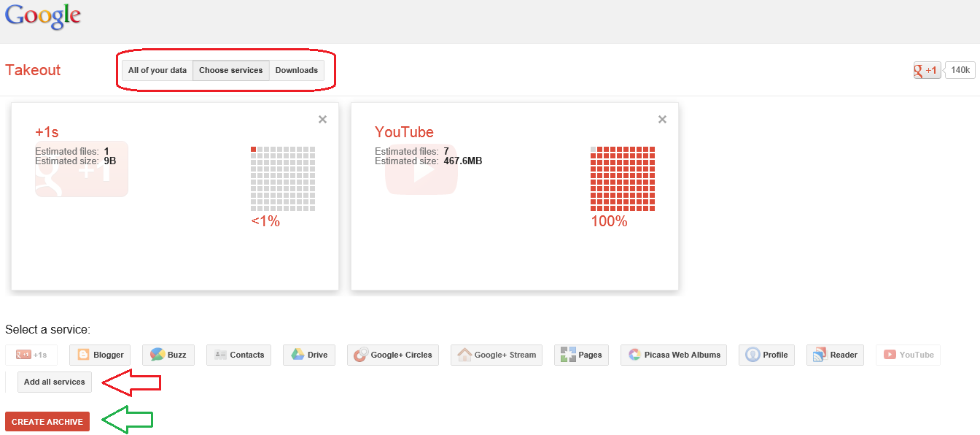Click the +1s card logo image
The height and width of the screenshot is (435, 980).
coord(82,169)
